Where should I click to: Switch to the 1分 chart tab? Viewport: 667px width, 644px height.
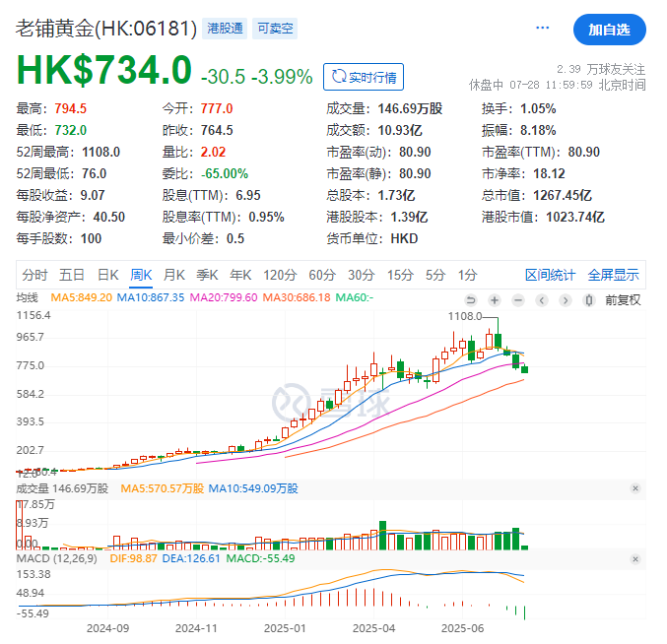coord(467,275)
